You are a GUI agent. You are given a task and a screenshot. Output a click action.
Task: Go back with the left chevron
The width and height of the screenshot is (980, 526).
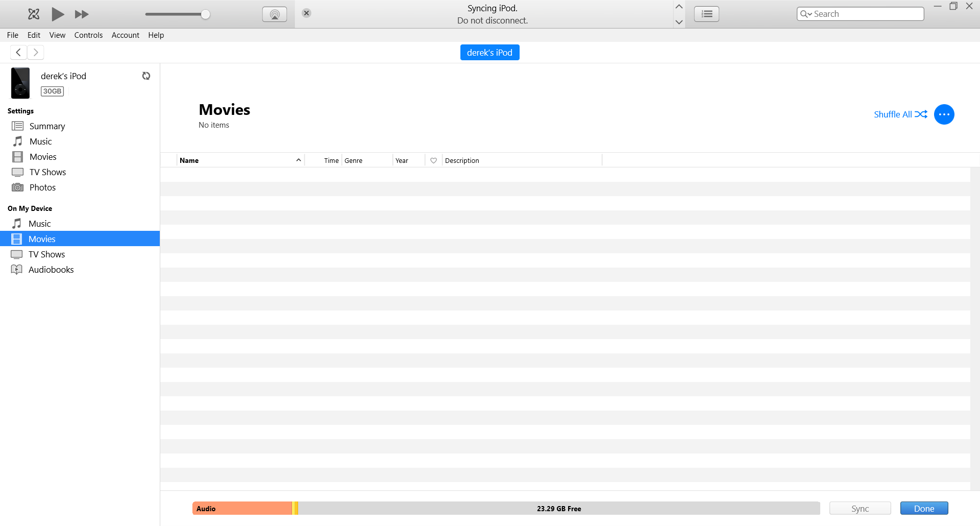click(18, 53)
